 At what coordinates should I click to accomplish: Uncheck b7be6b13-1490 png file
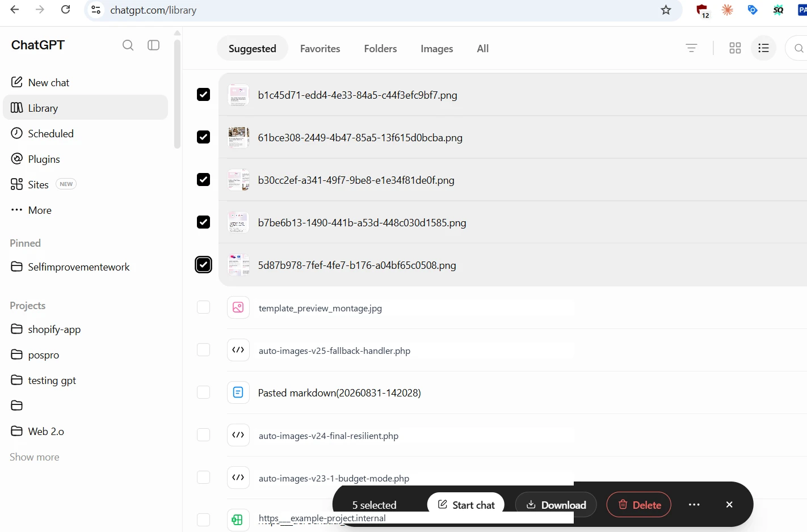click(x=203, y=222)
